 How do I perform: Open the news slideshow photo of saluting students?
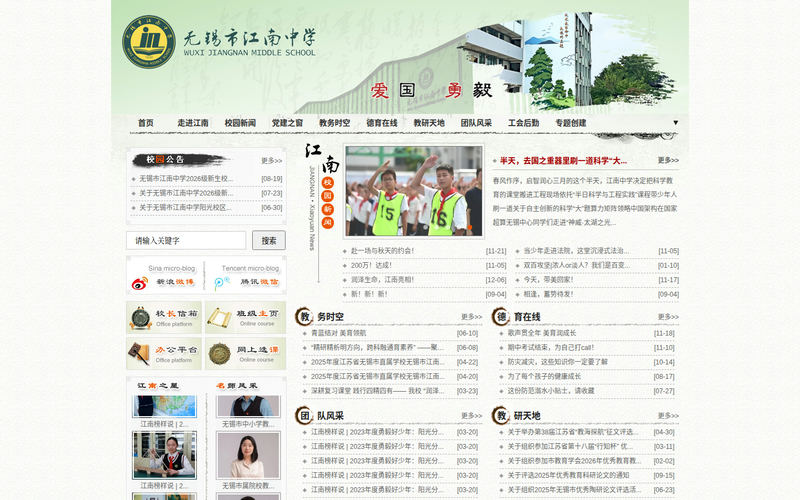click(414, 191)
